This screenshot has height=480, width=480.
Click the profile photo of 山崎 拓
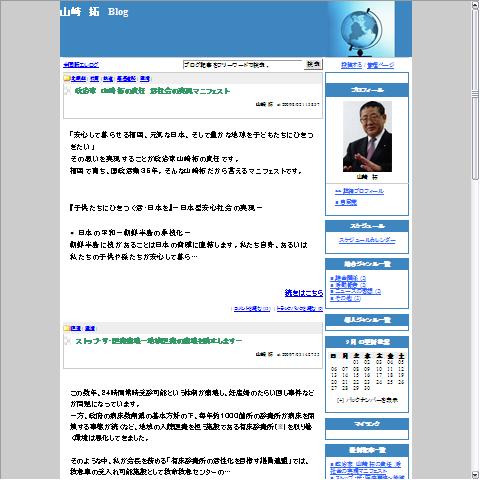367,136
